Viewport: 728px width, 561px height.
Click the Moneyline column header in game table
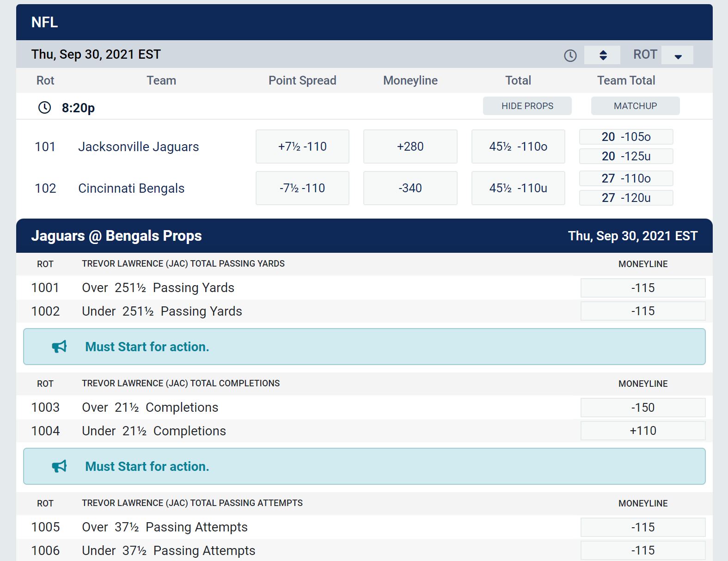410,80
